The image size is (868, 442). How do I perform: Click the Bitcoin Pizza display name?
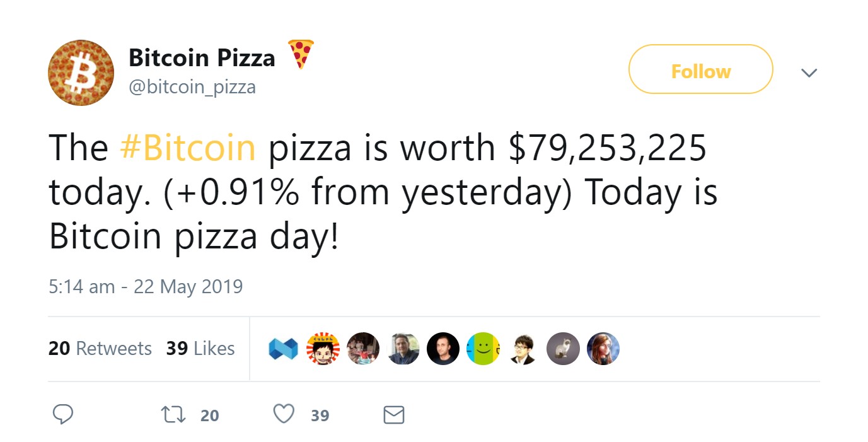pos(202,58)
